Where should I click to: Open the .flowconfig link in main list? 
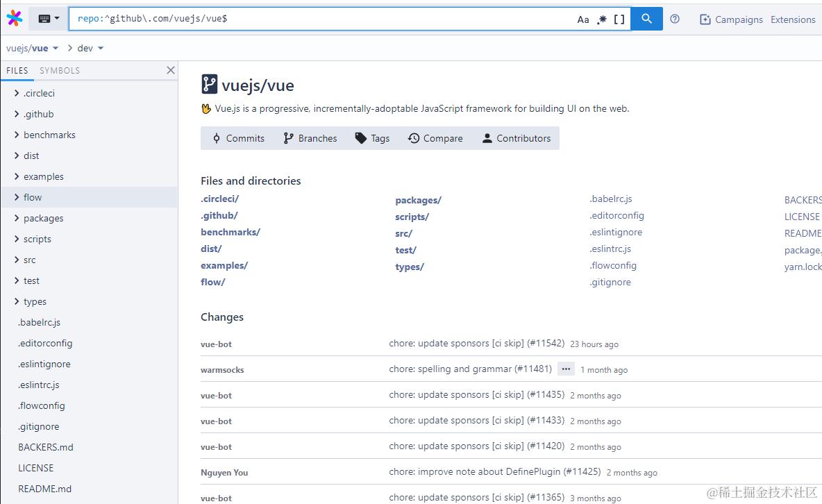613,265
